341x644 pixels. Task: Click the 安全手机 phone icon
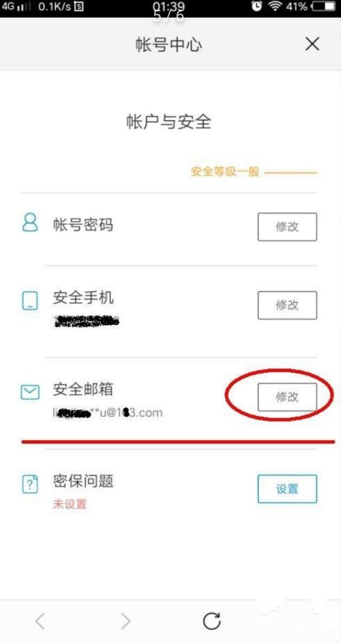[30, 301]
